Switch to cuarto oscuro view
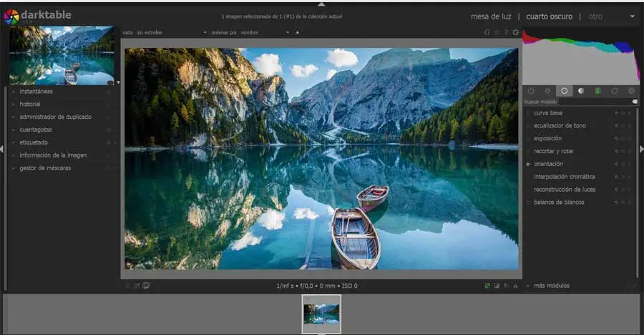The height and width of the screenshot is (335, 644). pyautogui.click(x=549, y=16)
